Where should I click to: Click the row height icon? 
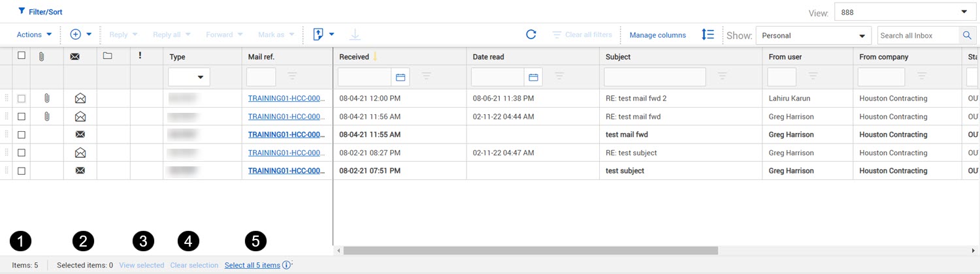[x=708, y=35]
